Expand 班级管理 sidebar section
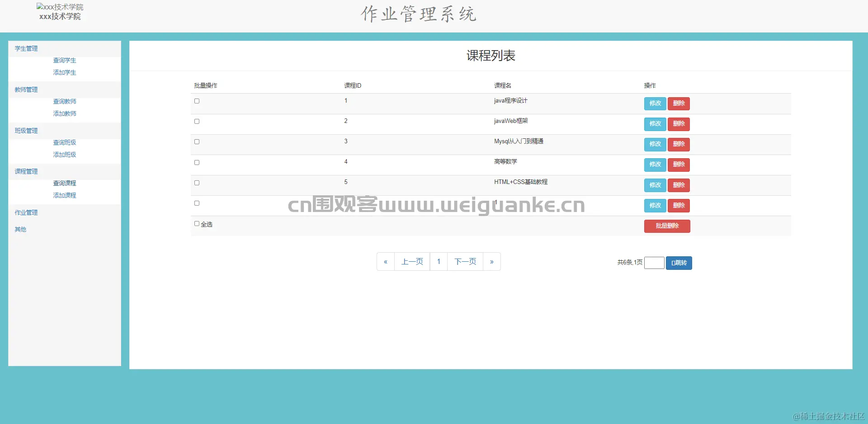Screen dimensions: 868x424 (26, 131)
